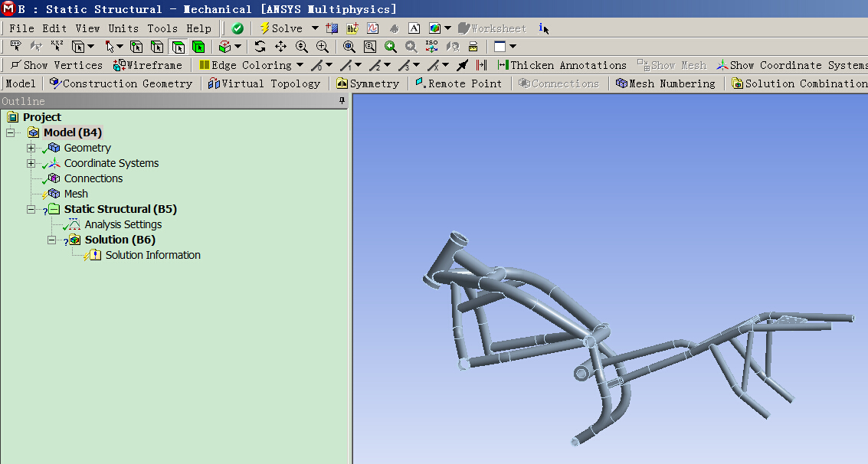Toggle Thicken Annotations
The width and height of the screenshot is (868, 464).
[562, 65]
